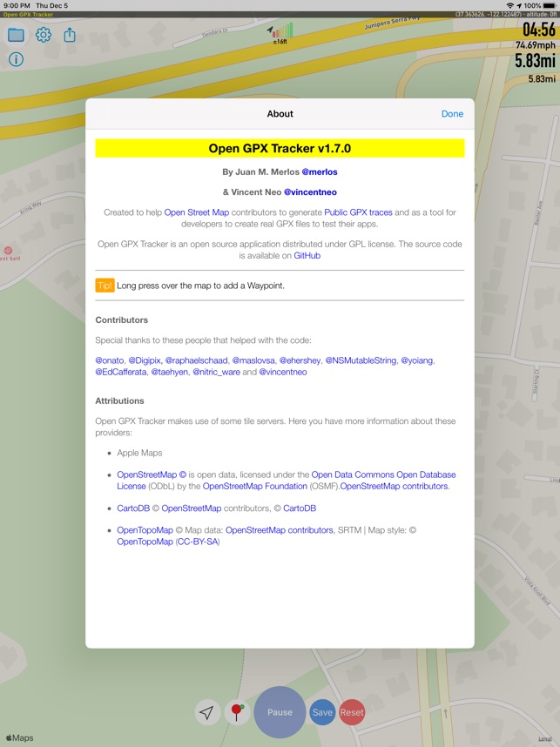
Task: Tap the blue Save button
Action: [322, 712]
